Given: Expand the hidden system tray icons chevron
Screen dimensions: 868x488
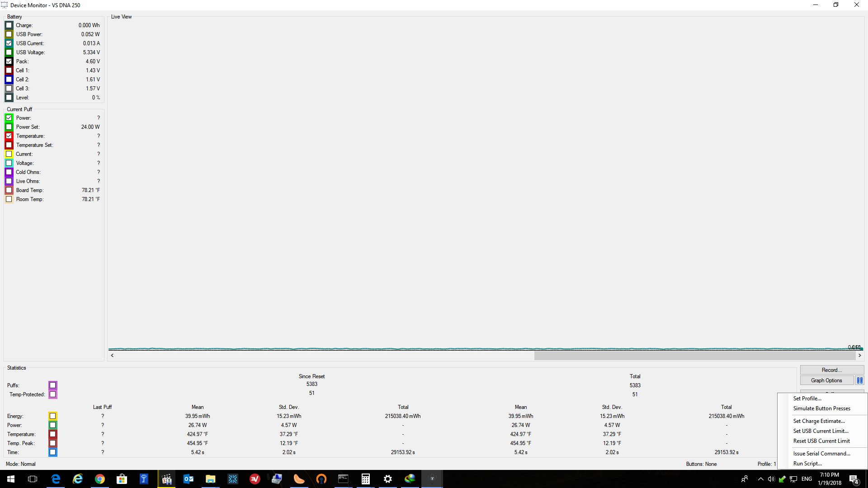Looking at the screenshot, I should pos(760,479).
